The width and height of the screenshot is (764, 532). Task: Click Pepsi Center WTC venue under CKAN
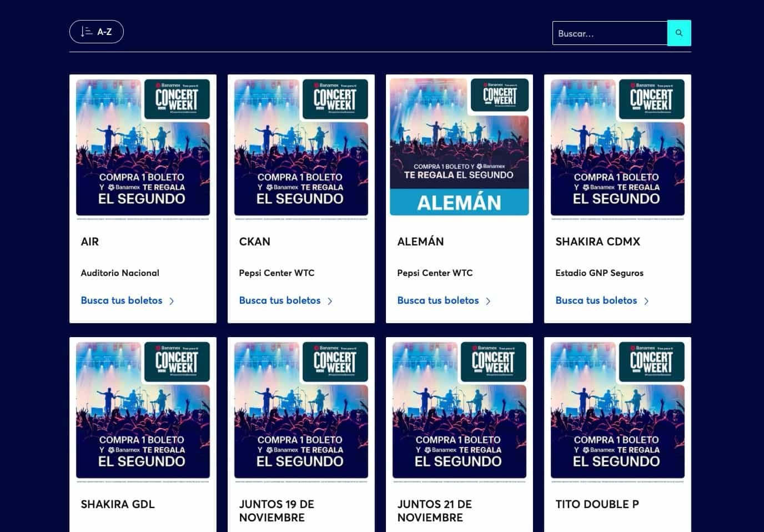point(277,273)
